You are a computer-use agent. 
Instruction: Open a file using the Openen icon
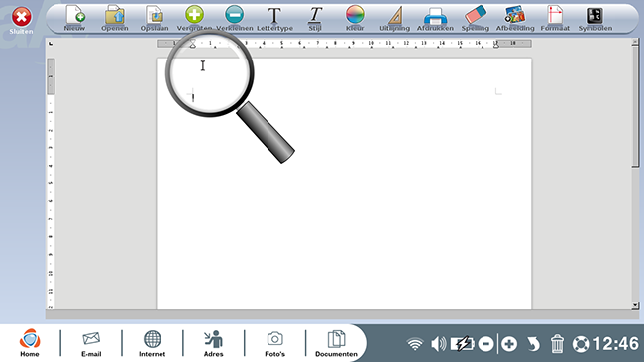pos(115,18)
